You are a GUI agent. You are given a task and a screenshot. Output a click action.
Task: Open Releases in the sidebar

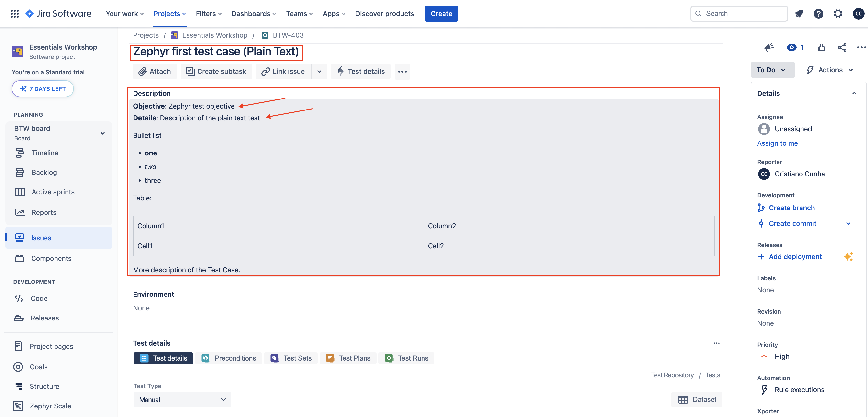(45, 318)
